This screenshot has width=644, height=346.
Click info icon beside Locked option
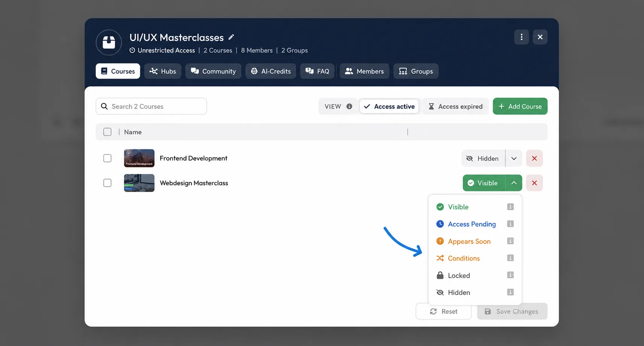click(x=510, y=275)
